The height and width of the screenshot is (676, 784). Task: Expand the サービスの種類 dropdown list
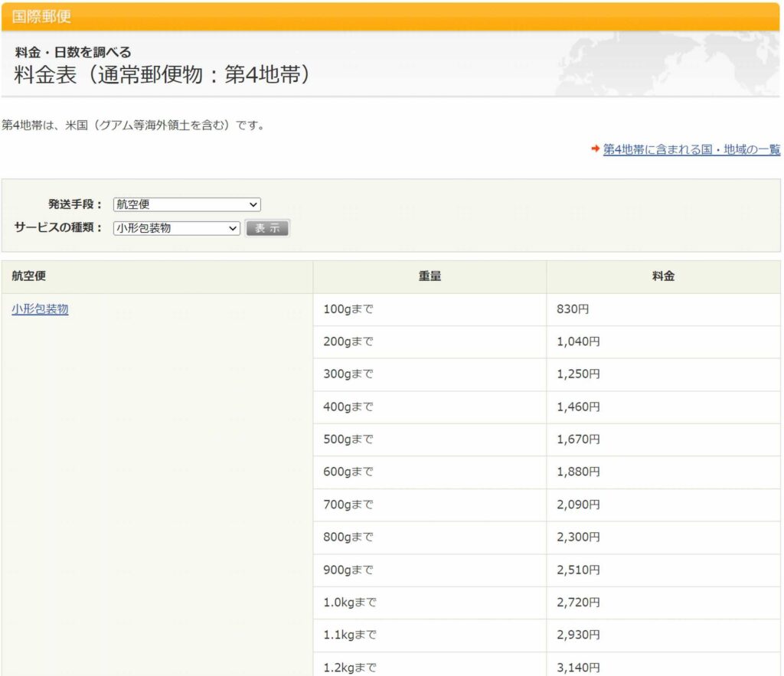tap(177, 227)
